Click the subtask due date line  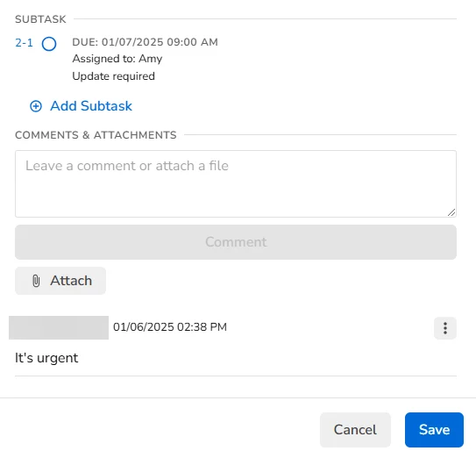146,42
